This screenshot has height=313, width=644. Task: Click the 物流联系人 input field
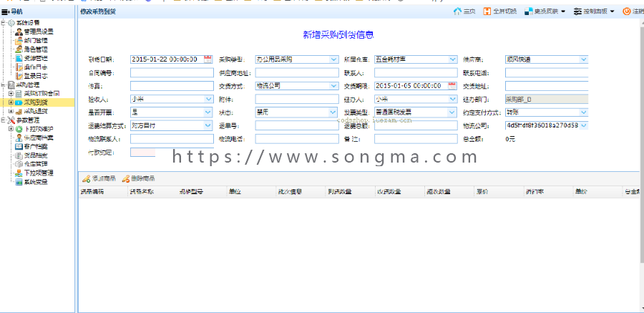(x=172, y=139)
